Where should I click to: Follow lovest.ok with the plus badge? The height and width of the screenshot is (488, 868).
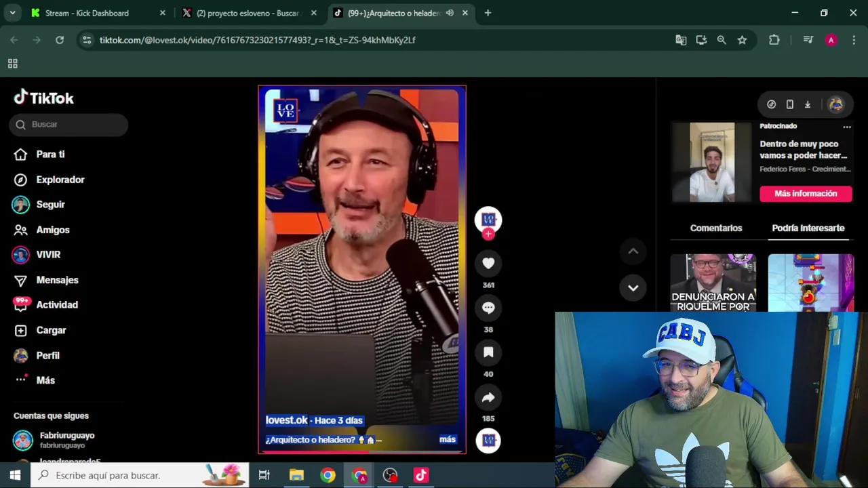click(x=488, y=235)
